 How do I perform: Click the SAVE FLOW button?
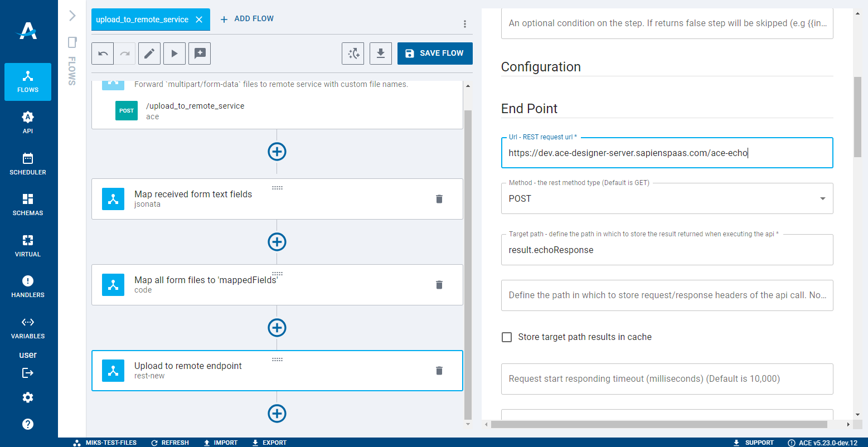pyautogui.click(x=435, y=53)
